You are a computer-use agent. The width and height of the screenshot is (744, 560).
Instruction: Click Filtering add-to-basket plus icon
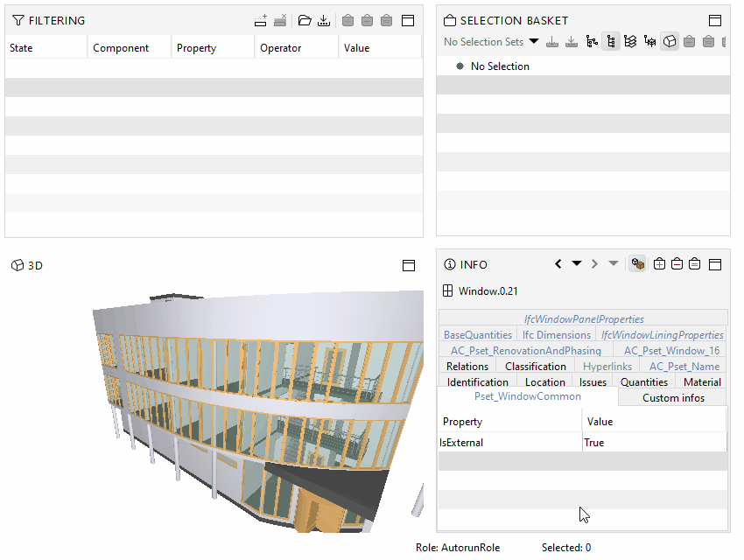tap(347, 20)
